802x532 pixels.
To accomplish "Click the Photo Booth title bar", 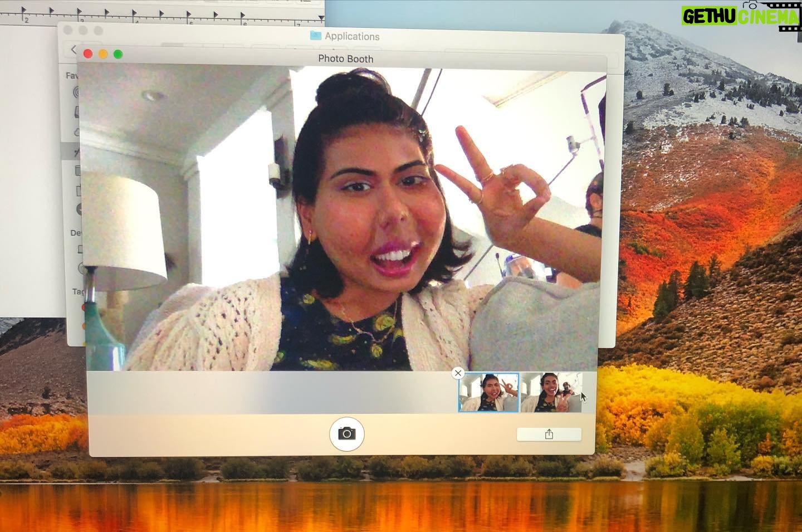I will click(x=345, y=58).
